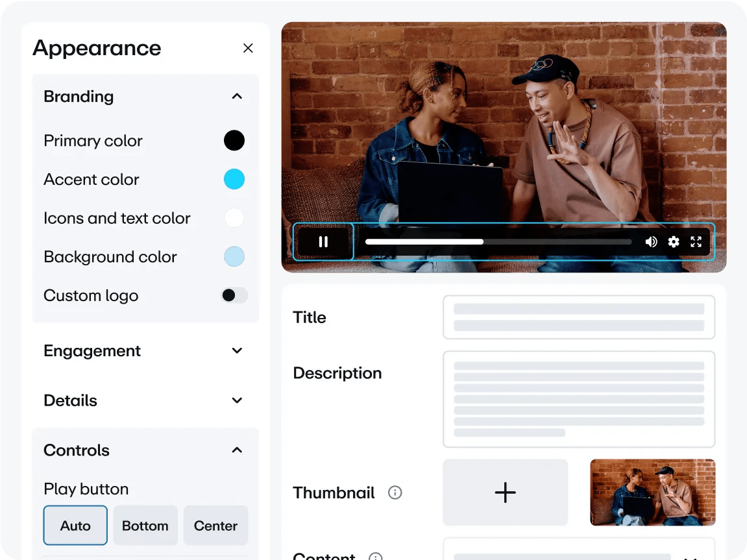Open the player settings gear

[x=674, y=242]
